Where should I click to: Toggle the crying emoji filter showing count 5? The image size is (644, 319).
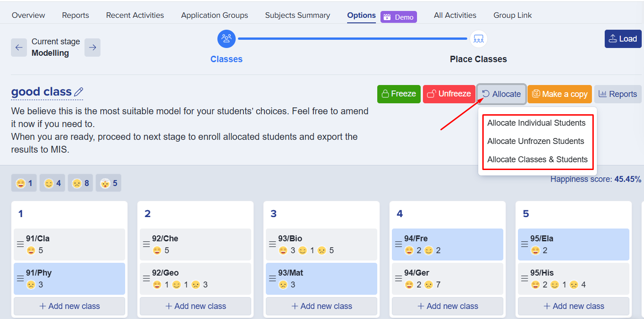[x=108, y=182]
